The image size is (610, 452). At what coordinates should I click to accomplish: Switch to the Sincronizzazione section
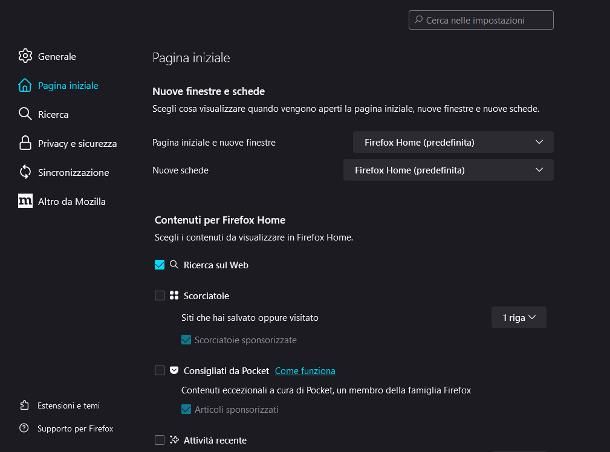pos(64,172)
